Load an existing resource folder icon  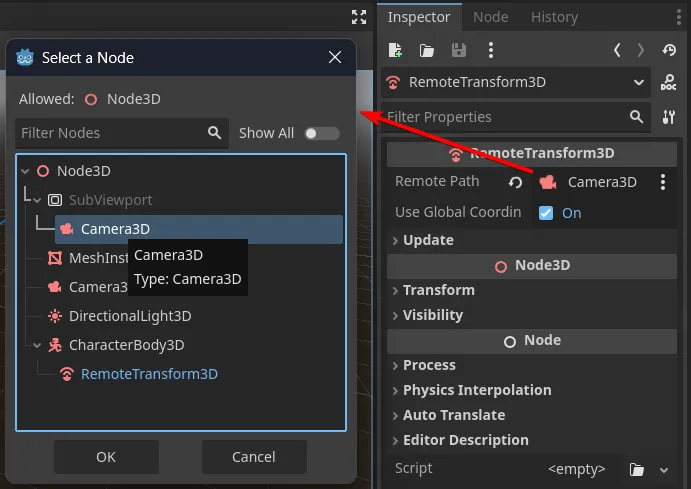[427, 51]
